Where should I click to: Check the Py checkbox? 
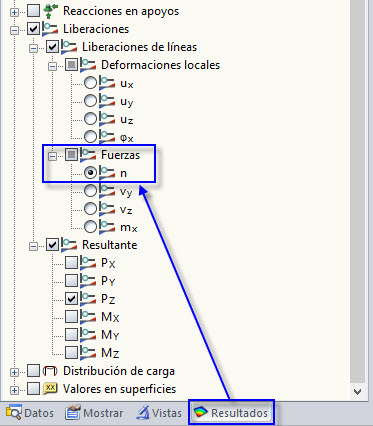pyautogui.click(x=71, y=281)
